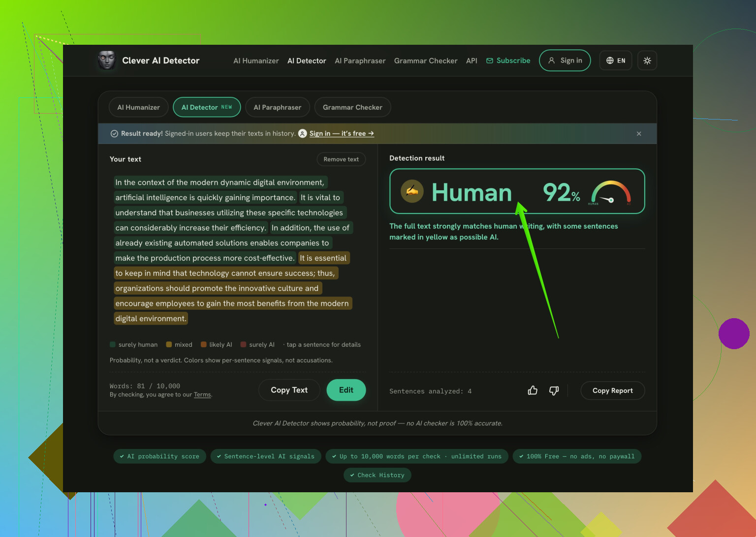Click the writing hand icon beside Human
756x537 pixels.
point(412,191)
